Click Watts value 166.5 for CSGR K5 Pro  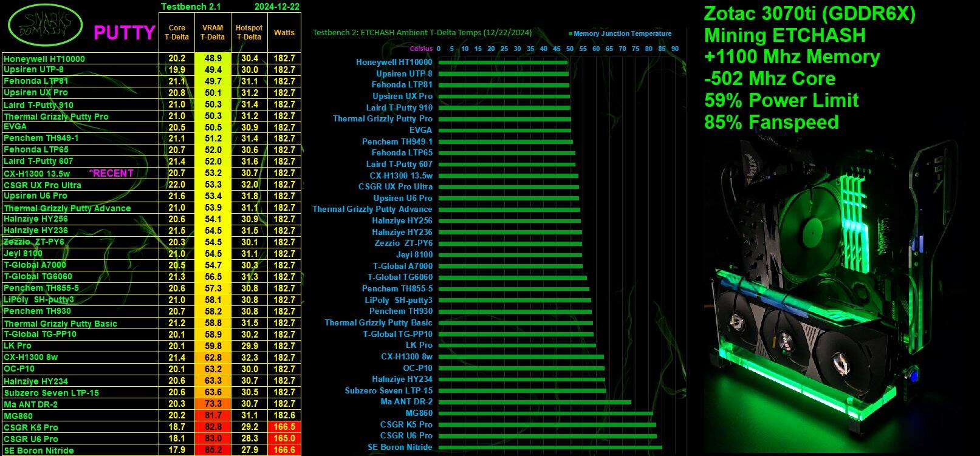(x=284, y=427)
